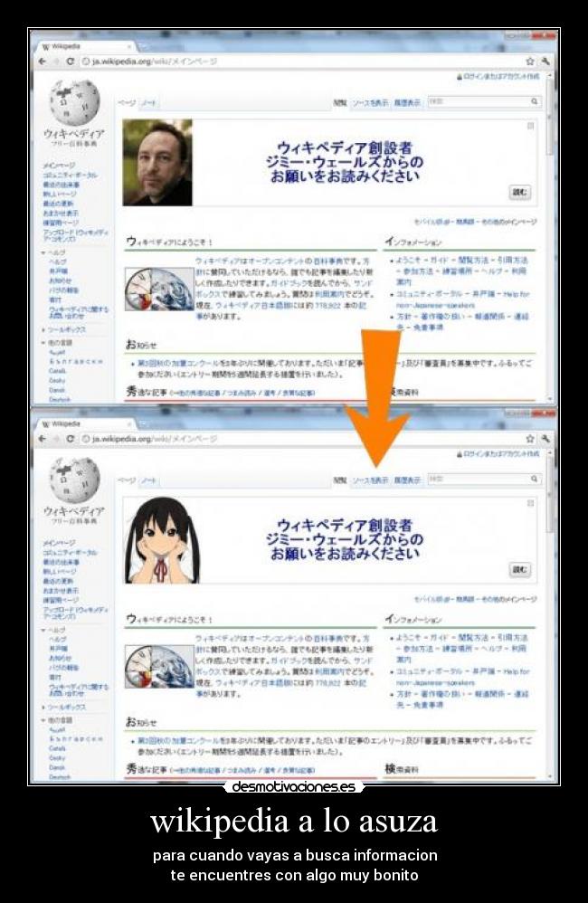Image resolution: width=588 pixels, height=903 pixels.
Task: Open the login link at the upper window's top right
Action: coord(502,77)
